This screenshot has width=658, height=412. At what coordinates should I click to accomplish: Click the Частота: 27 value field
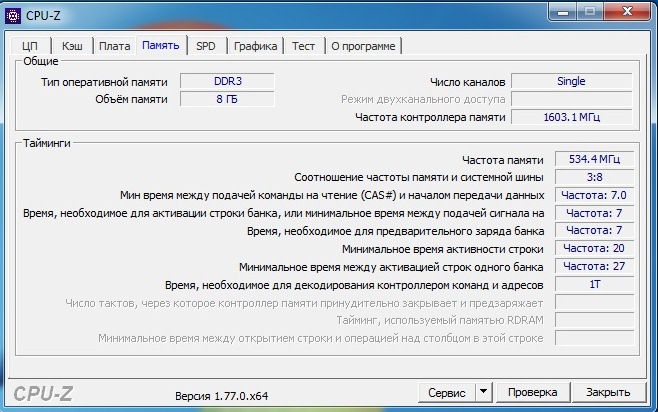pos(594,266)
